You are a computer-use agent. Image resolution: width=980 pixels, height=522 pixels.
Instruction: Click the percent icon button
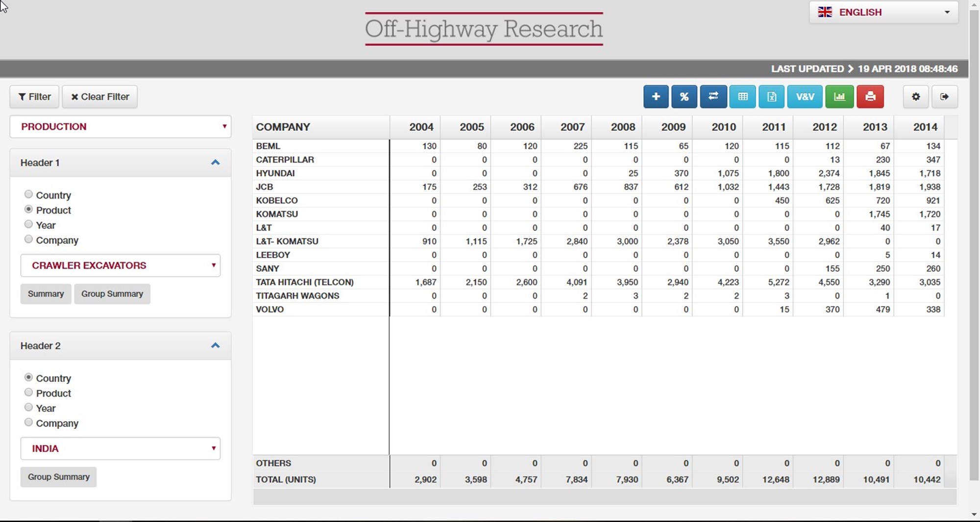684,96
